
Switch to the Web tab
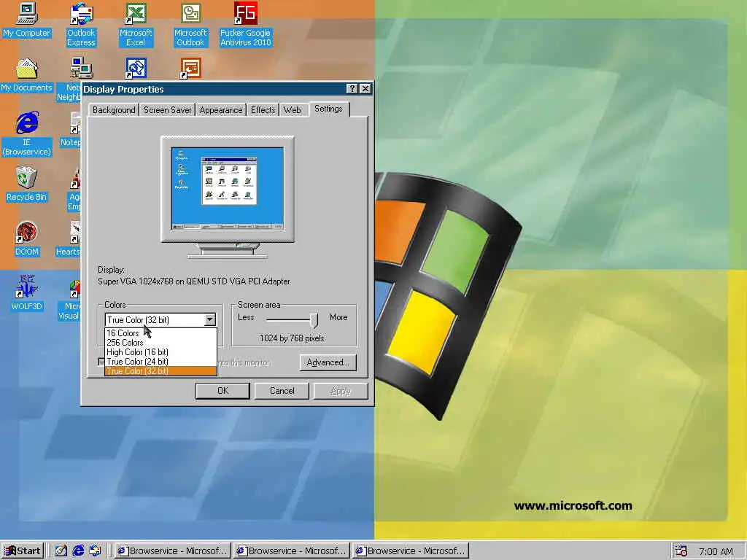point(292,110)
